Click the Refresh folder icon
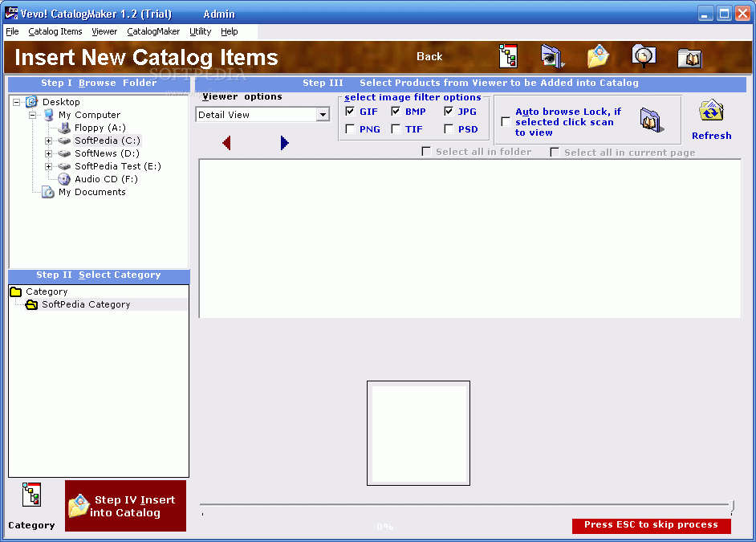Viewport: 756px width, 542px height. (x=711, y=111)
